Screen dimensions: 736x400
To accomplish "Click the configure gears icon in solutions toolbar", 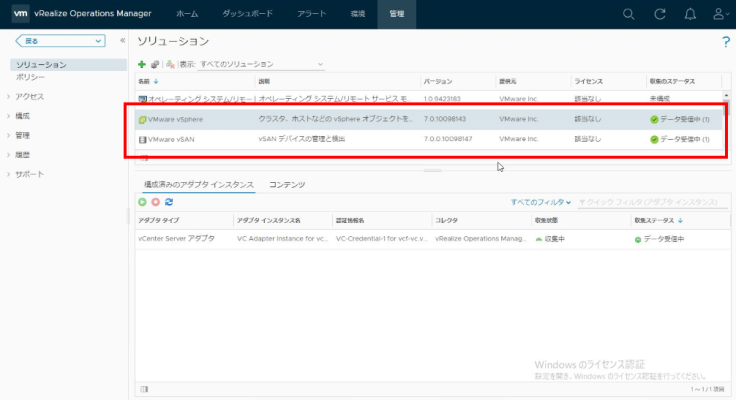I will coord(154,64).
